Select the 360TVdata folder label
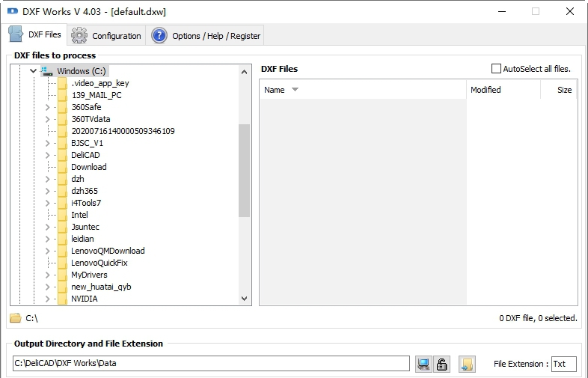The image size is (588, 378). pyautogui.click(x=91, y=119)
